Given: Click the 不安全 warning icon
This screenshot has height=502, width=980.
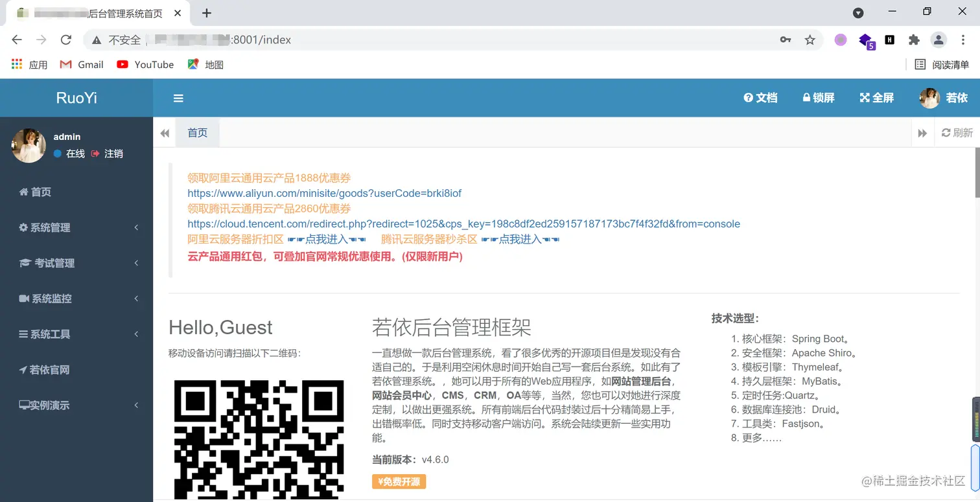Looking at the screenshot, I should click(x=97, y=40).
